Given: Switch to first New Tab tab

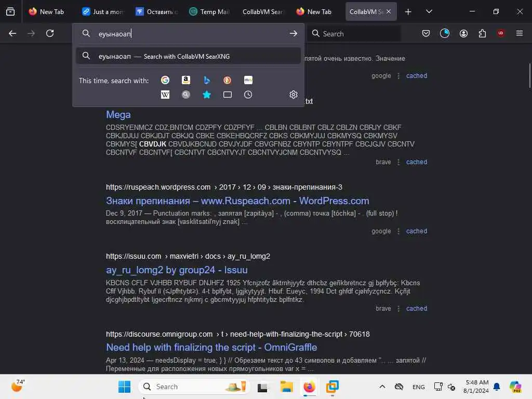Looking at the screenshot, I should [46, 11].
